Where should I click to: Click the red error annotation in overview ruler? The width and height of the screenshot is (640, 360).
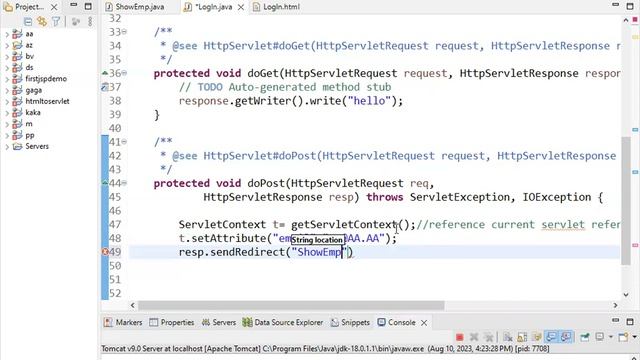(x=635, y=245)
